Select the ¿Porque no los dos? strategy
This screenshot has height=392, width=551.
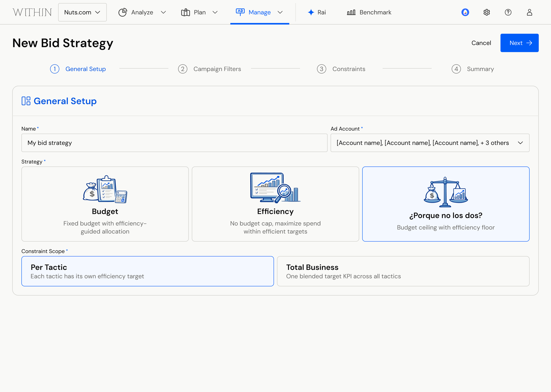click(446, 204)
